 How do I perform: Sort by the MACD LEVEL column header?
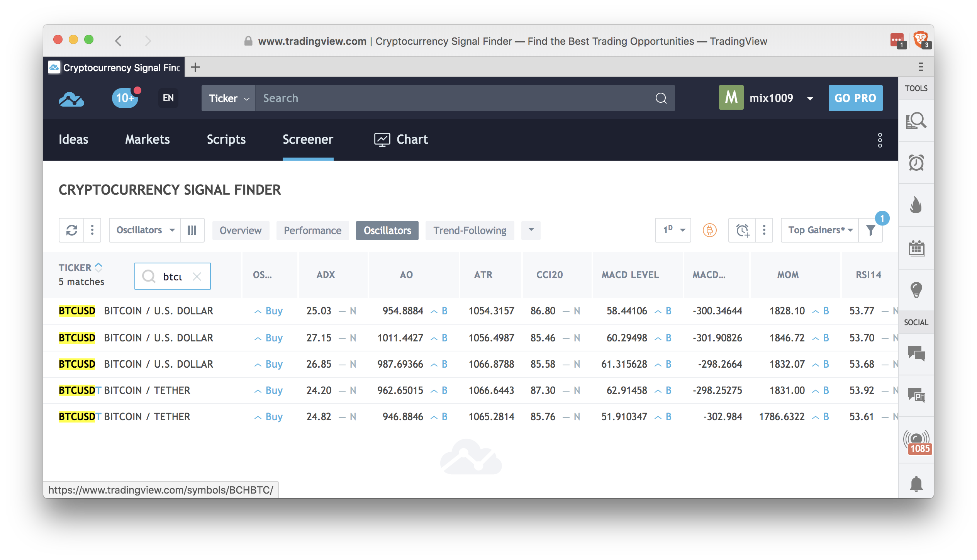coord(630,275)
